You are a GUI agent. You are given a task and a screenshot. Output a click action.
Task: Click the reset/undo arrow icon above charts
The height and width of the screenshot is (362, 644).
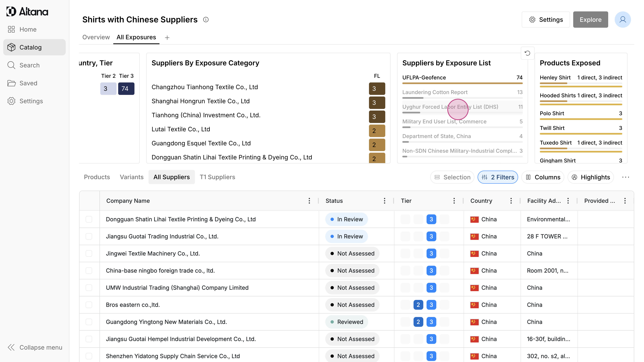click(x=527, y=53)
